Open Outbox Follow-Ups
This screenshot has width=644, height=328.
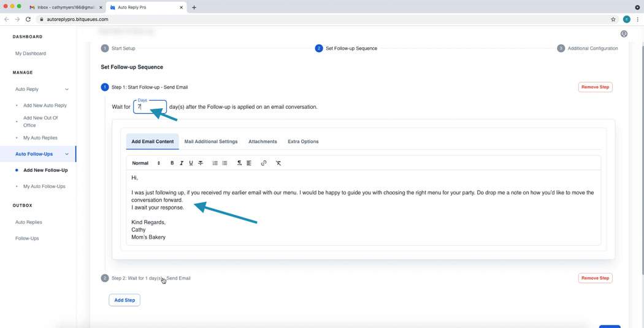point(27,238)
